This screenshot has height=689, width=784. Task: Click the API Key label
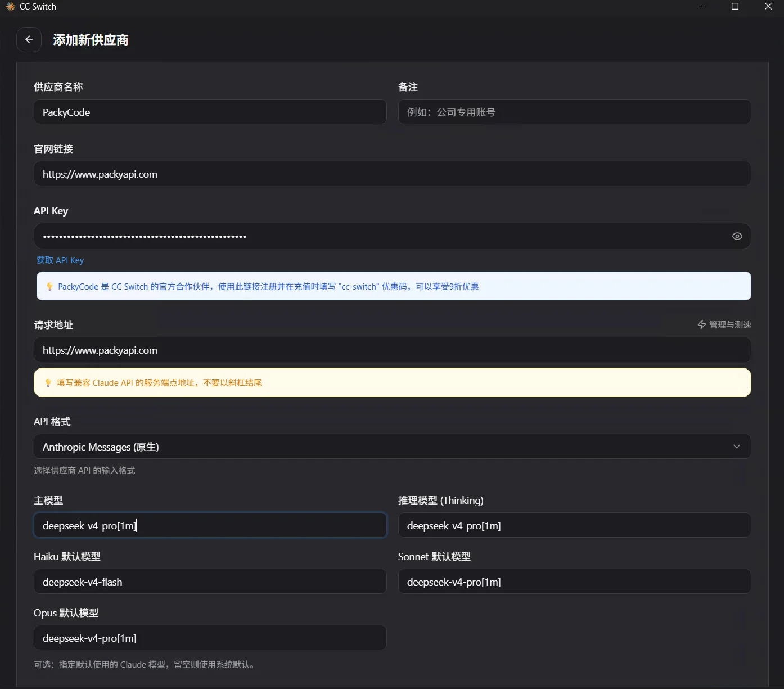click(x=51, y=211)
